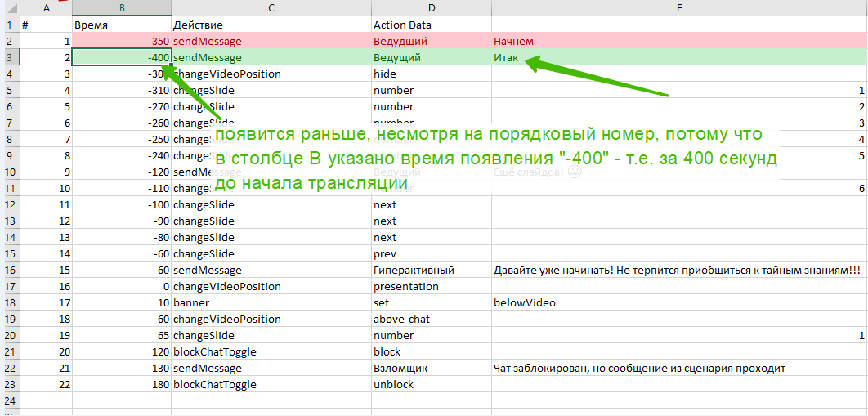Click the "Взломщик" cell

point(430,369)
